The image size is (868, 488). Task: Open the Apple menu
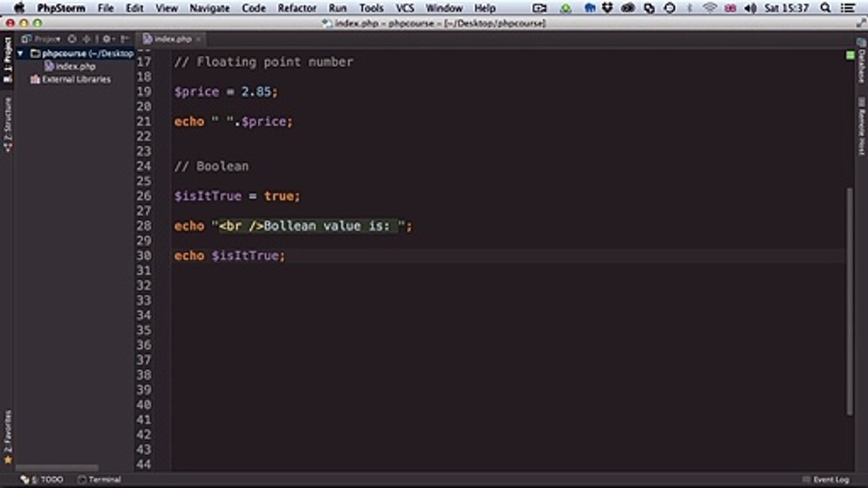[18, 8]
